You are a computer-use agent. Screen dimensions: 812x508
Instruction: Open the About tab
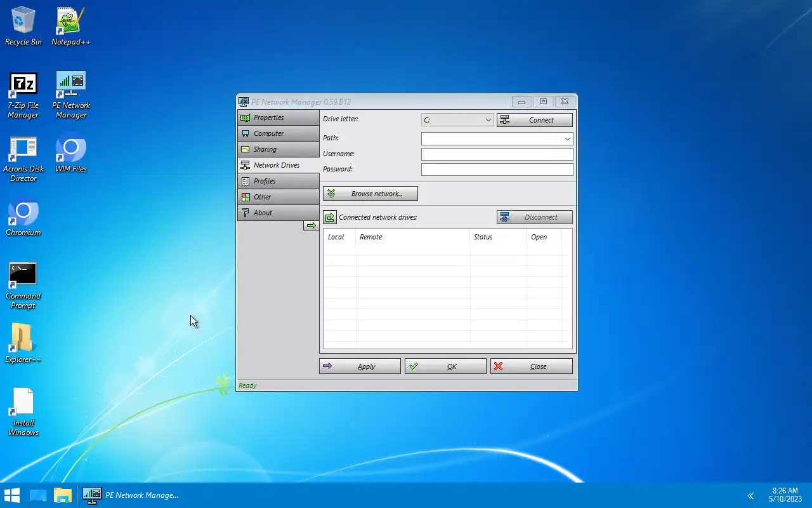coord(278,213)
